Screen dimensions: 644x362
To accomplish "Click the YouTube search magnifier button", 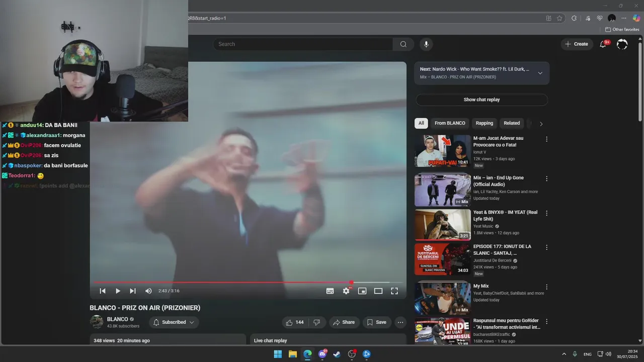I will pos(404,44).
